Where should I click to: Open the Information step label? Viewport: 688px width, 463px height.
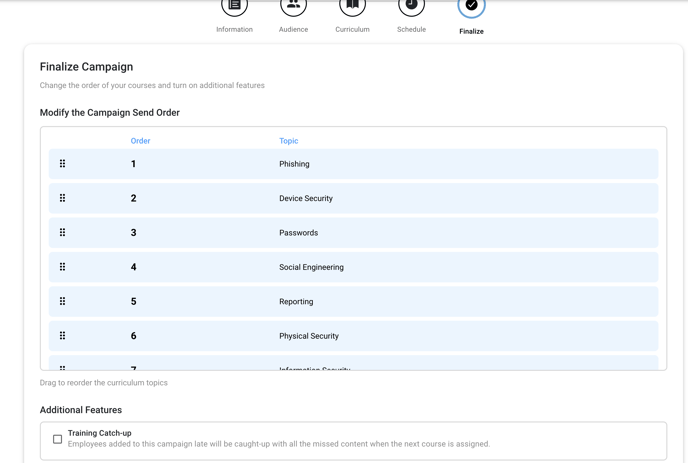(234, 29)
